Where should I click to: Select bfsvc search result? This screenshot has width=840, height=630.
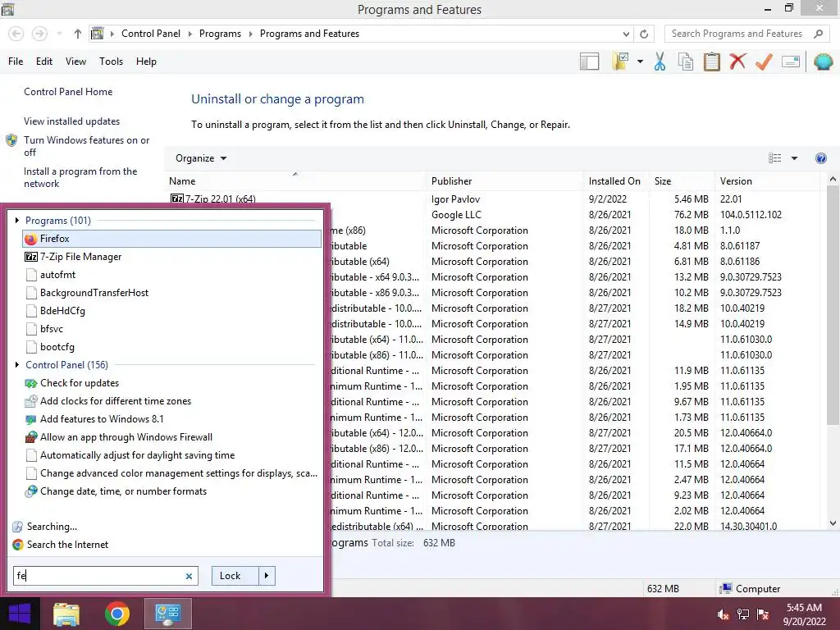tap(171, 329)
